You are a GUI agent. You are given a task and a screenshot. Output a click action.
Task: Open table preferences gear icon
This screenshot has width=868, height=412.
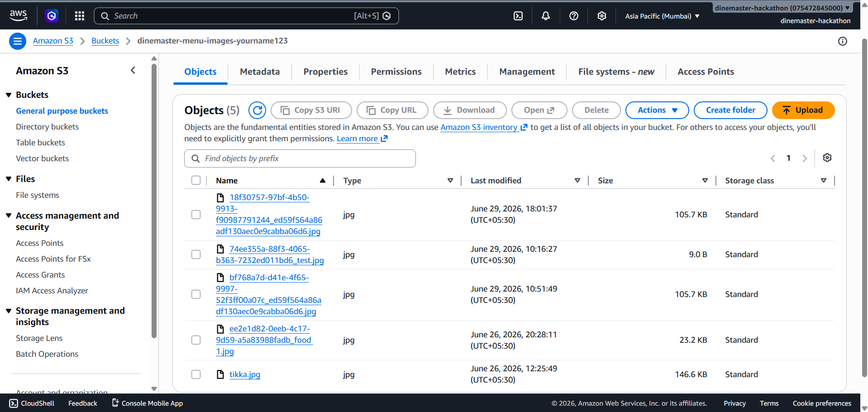click(x=827, y=158)
